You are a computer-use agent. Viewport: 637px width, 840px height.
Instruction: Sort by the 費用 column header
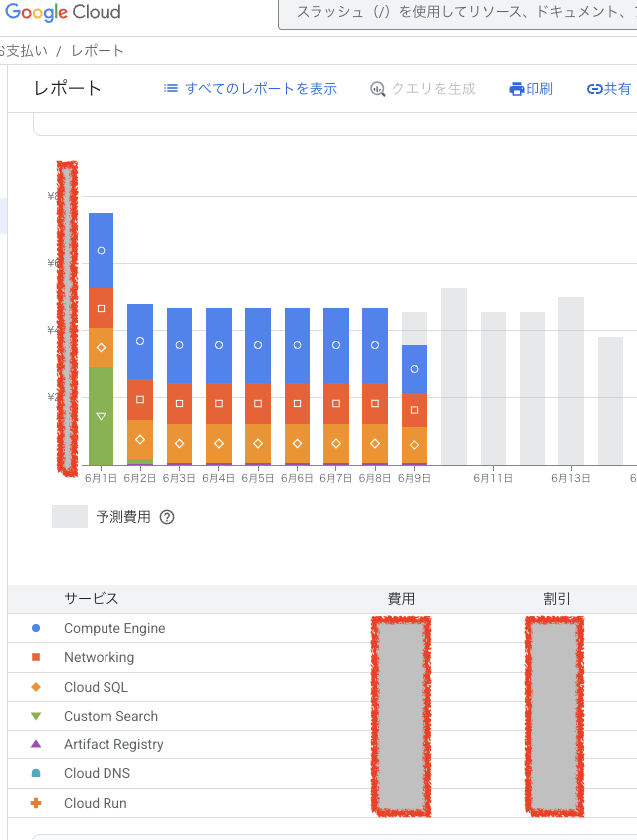pyautogui.click(x=401, y=599)
